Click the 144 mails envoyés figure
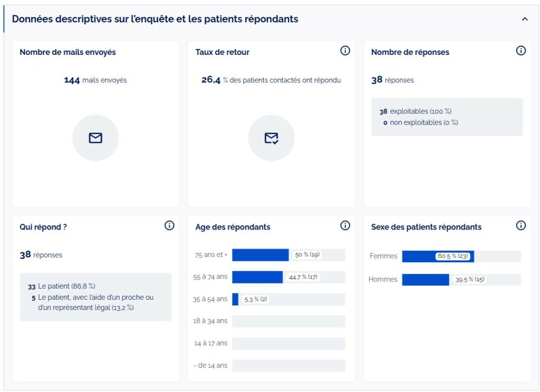 (x=95, y=80)
